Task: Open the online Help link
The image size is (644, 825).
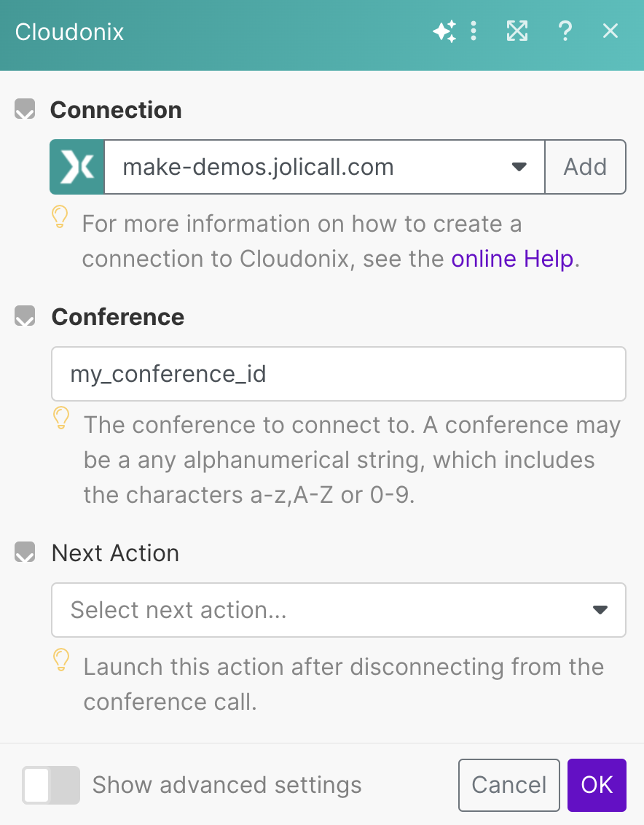Action: pos(513,259)
